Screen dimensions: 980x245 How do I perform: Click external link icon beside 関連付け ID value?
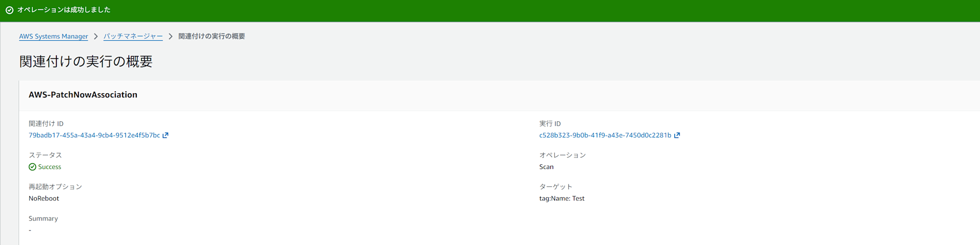166,136
